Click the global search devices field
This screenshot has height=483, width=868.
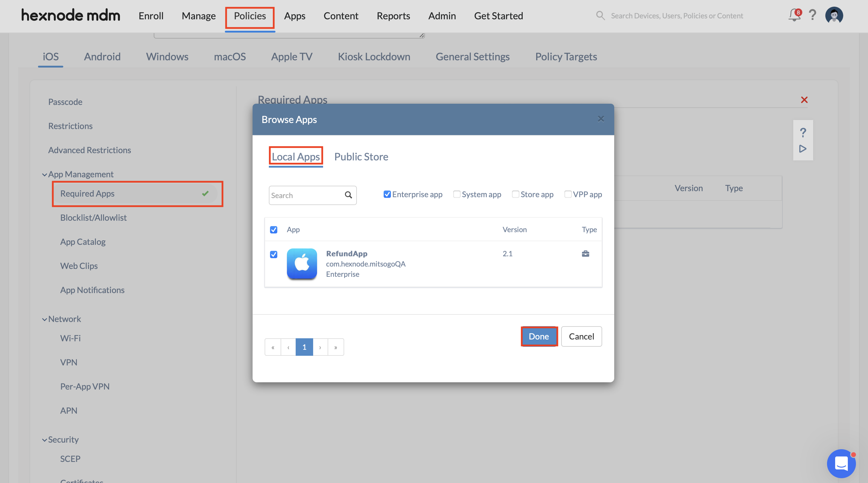(x=677, y=15)
